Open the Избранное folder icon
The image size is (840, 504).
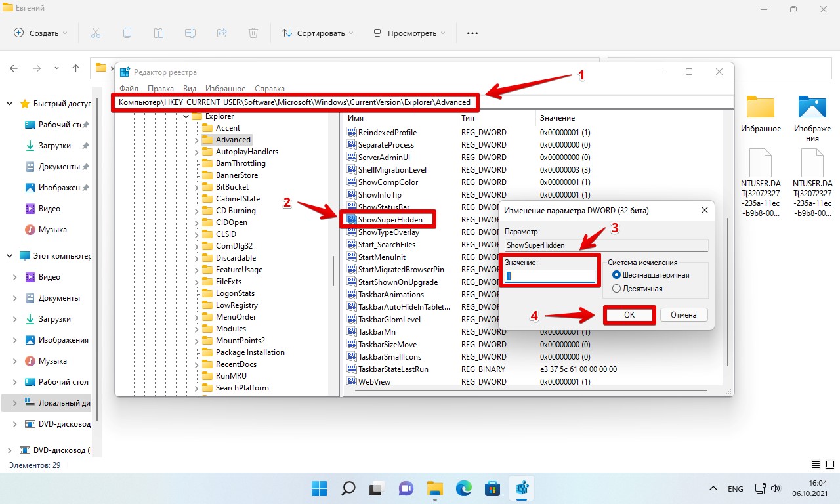coord(761,108)
